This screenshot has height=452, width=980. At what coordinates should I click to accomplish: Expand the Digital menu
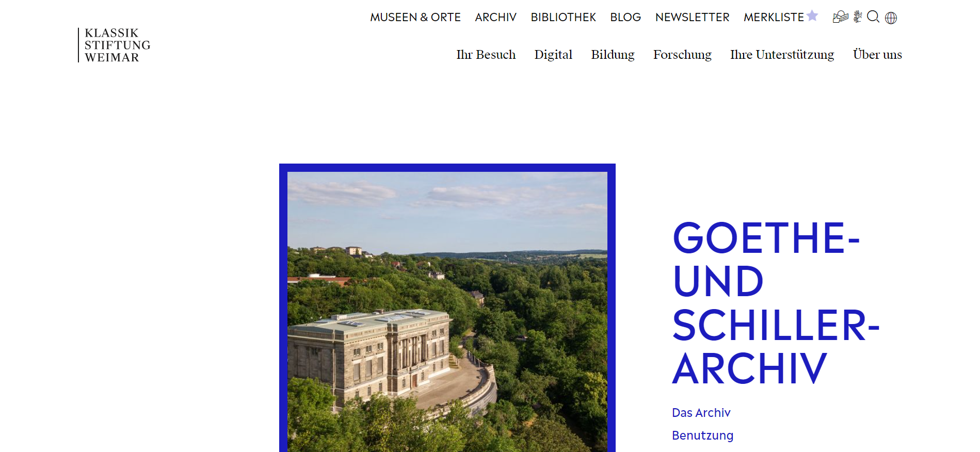coord(553,55)
